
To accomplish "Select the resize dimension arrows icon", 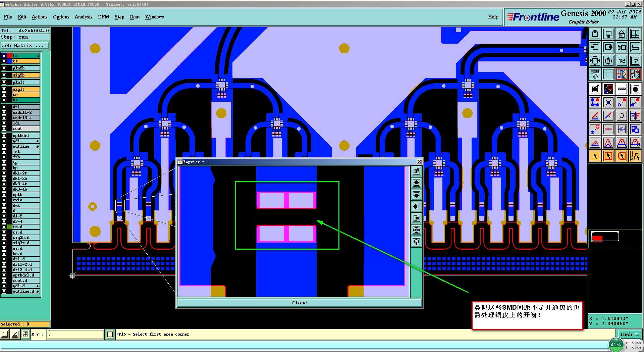I will pyautogui.click(x=622, y=129).
